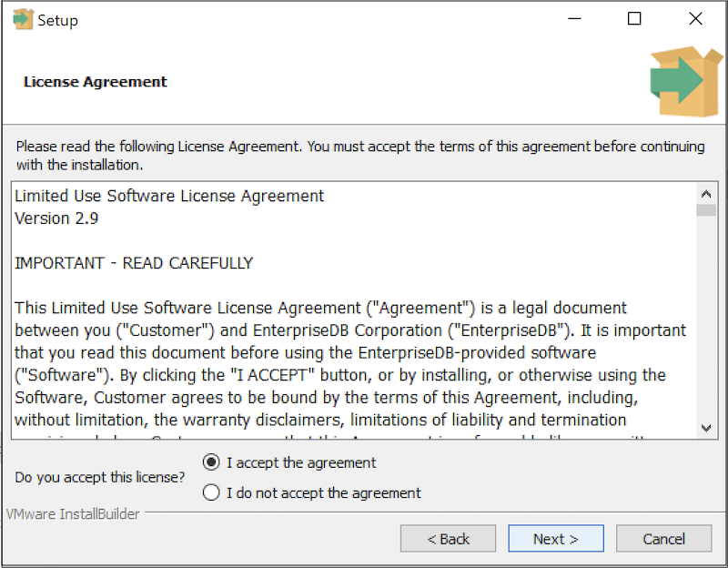728x568 pixels.
Task: Click the 'License Agreement' heading
Action: (96, 82)
